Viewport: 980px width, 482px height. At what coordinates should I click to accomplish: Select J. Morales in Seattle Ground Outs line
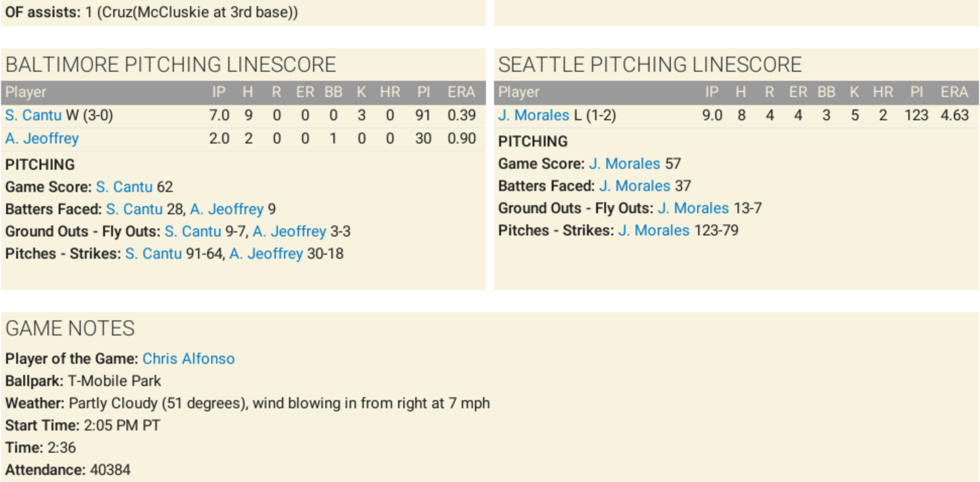(693, 208)
